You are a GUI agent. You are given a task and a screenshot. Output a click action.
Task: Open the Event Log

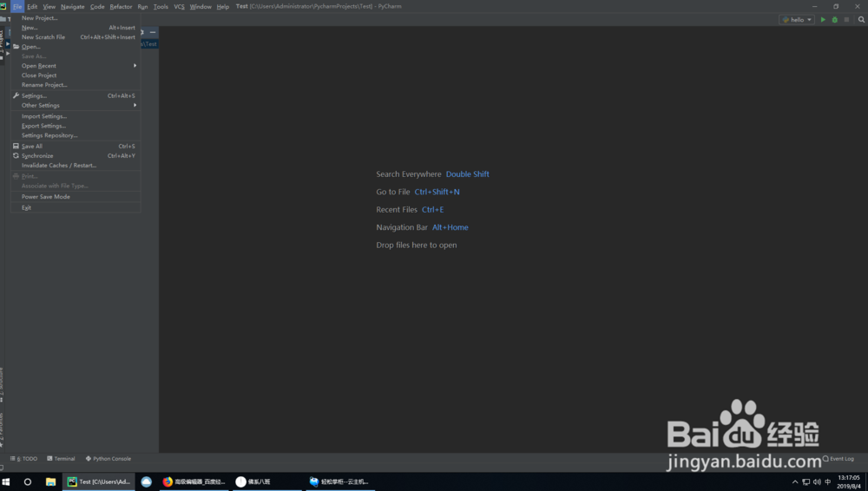click(x=838, y=458)
